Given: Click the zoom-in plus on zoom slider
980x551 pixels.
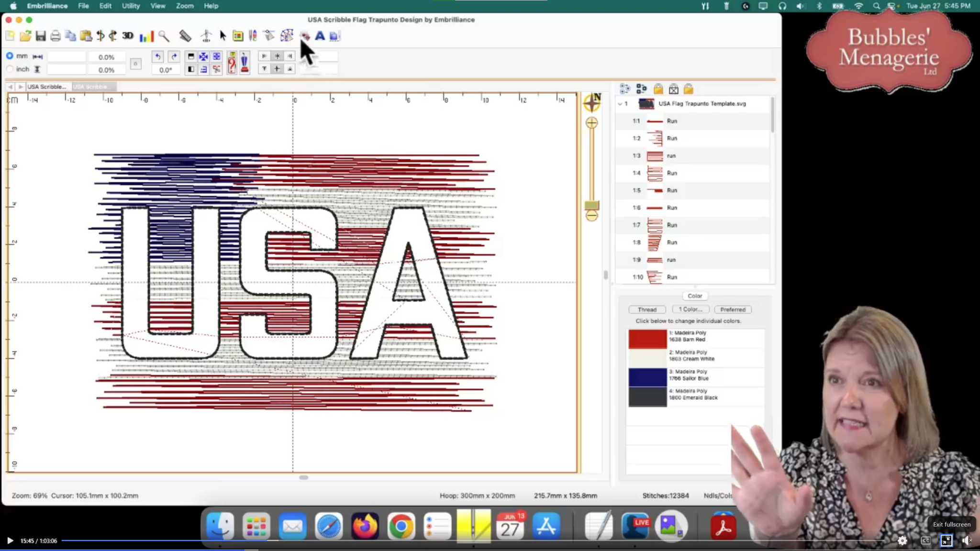Looking at the screenshot, I should (x=592, y=123).
